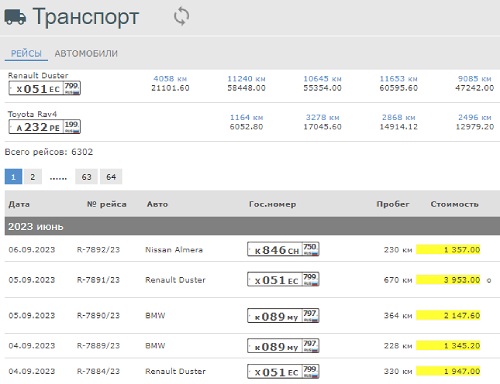
Task: Click the 228 км mileage value
Action: click(x=398, y=346)
